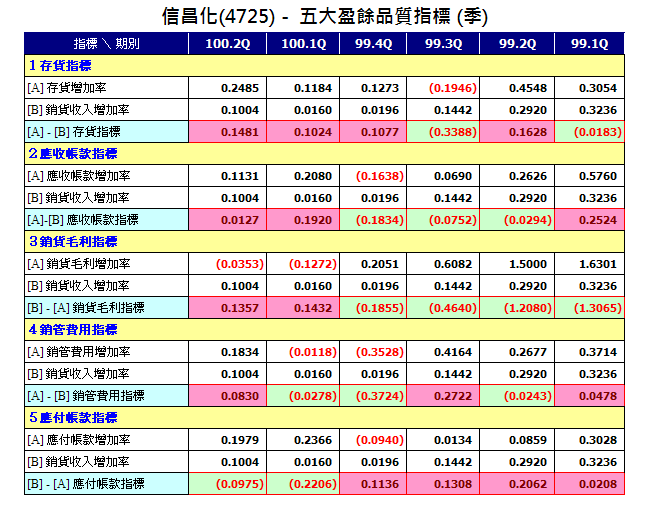Click the green cell showing (1.2080)
Viewport: 649px width, 517px height.
(517, 308)
